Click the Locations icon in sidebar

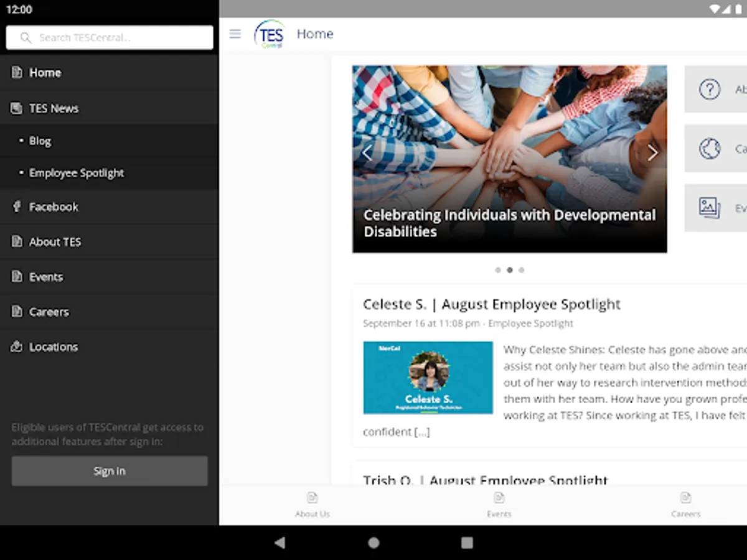[17, 347]
